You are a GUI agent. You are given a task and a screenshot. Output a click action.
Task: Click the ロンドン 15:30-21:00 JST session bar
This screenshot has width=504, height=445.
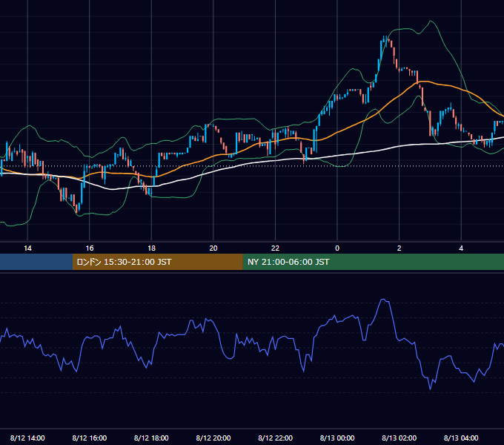coord(157,262)
